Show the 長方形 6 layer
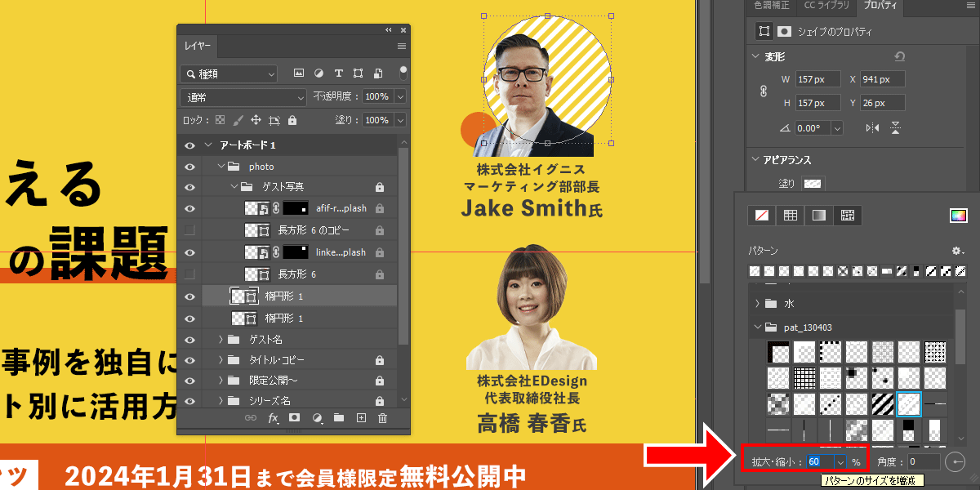The image size is (980, 490). (189, 274)
